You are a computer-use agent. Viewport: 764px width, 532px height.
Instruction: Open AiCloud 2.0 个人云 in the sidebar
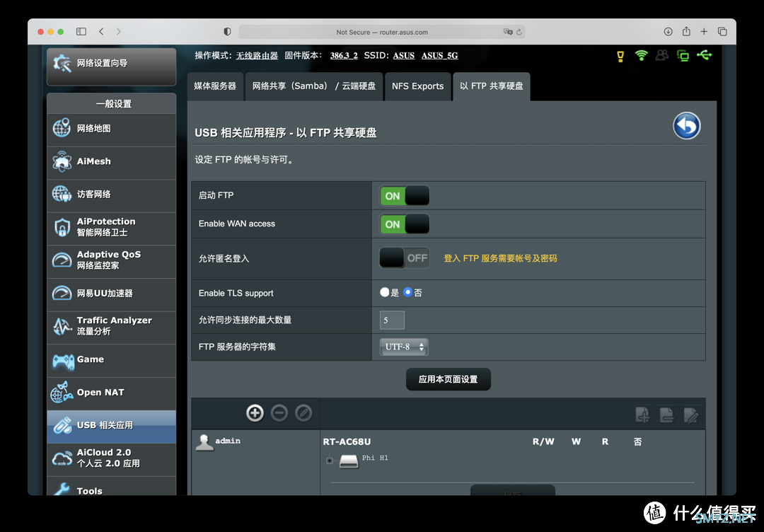(112, 459)
